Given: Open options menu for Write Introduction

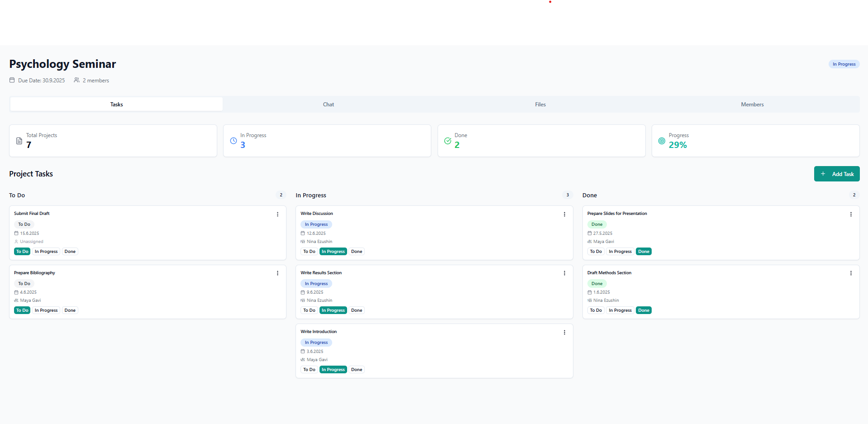Looking at the screenshot, I should (x=564, y=333).
